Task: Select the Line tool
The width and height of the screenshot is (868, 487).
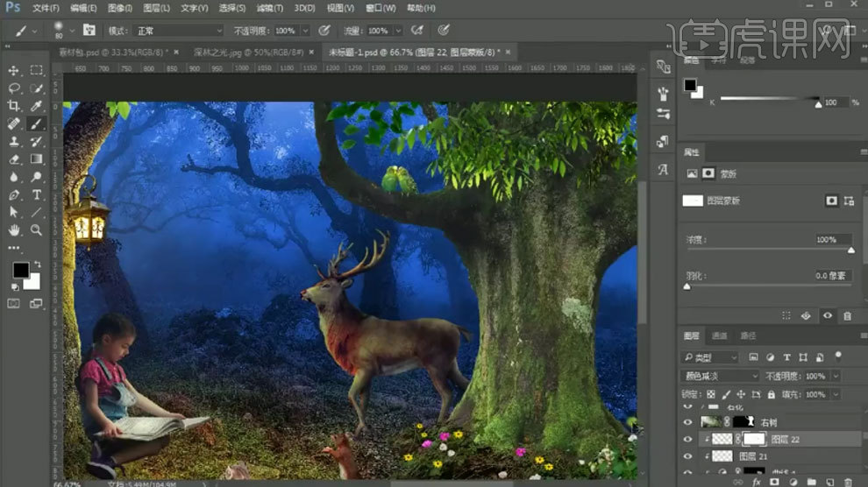Action: tap(37, 212)
